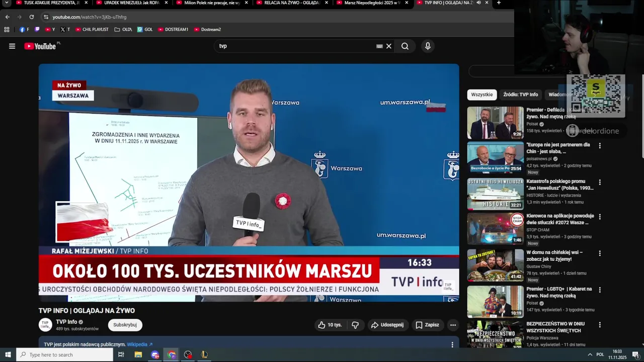Screen dimensions: 644x362
Task: Reload the page with refresh icon
Action: click(31, 17)
